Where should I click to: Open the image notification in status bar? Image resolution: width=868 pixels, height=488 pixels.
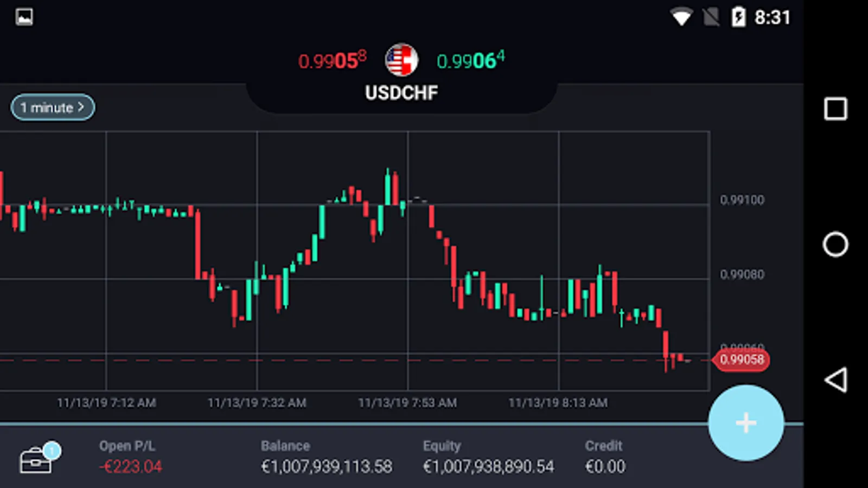[24, 17]
